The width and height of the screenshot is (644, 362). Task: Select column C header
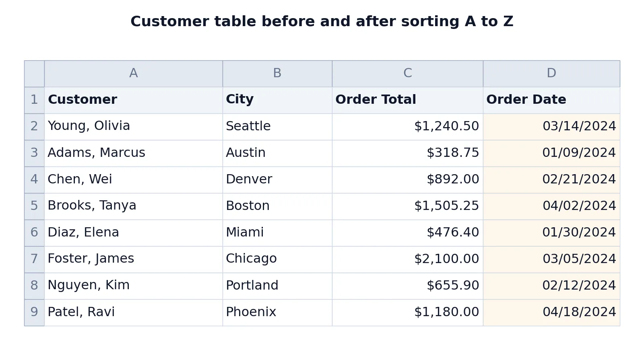click(x=407, y=74)
